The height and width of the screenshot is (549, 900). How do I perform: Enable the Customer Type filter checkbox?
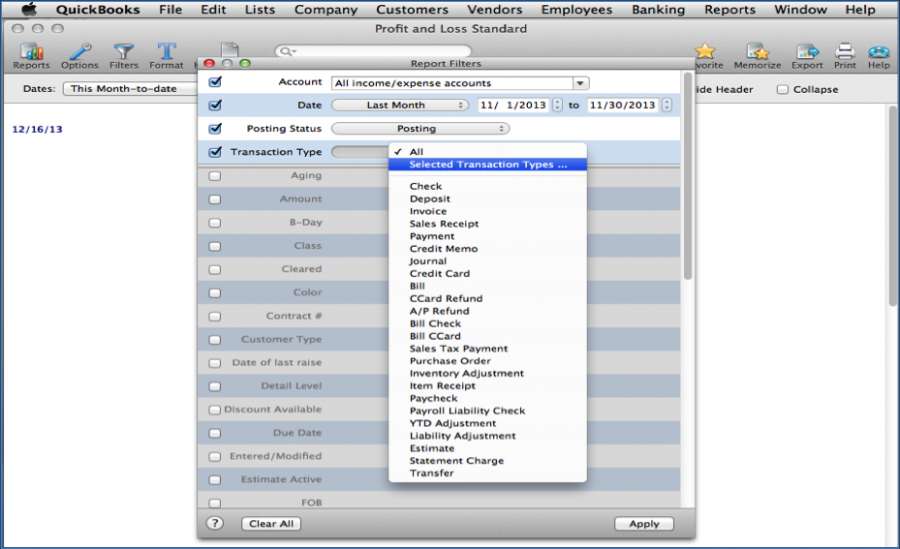click(215, 340)
